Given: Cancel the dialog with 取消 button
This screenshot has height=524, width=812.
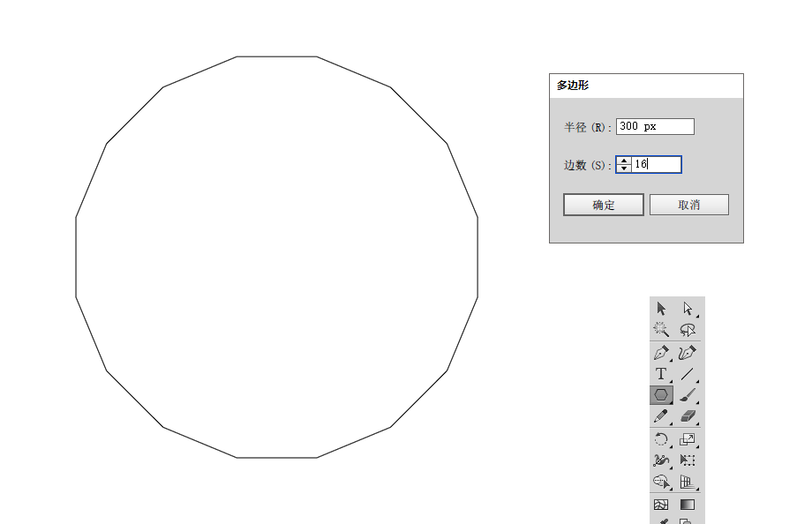Looking at the screenshot, I should tap(689, 205).
